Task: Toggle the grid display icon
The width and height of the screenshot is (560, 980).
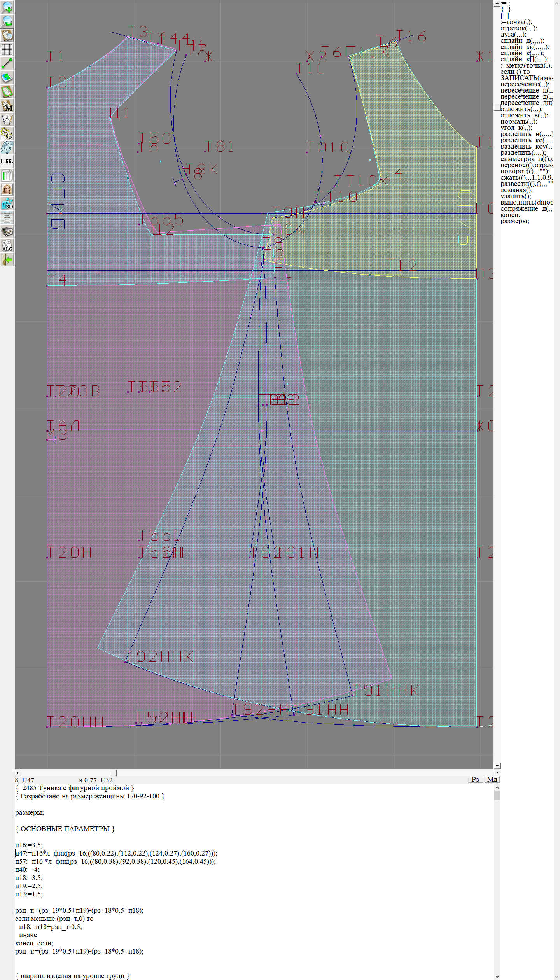Action: 7,49
